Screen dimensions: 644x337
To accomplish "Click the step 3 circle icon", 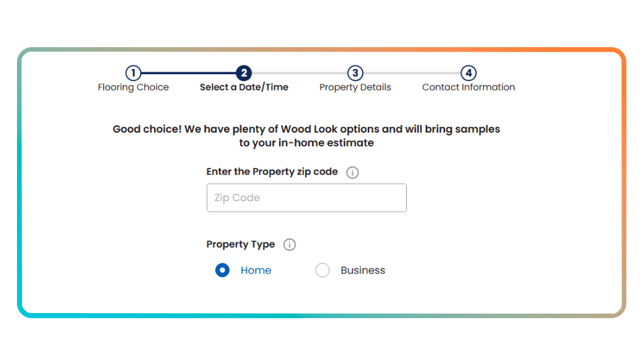I will pyautogui.click(x=355, y=73).
